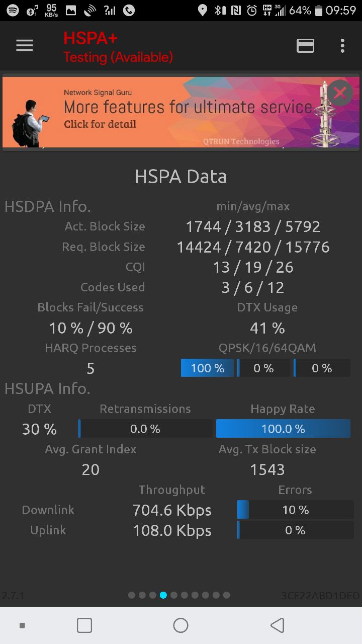Go to the last page indicator dot

pos(227,595)
